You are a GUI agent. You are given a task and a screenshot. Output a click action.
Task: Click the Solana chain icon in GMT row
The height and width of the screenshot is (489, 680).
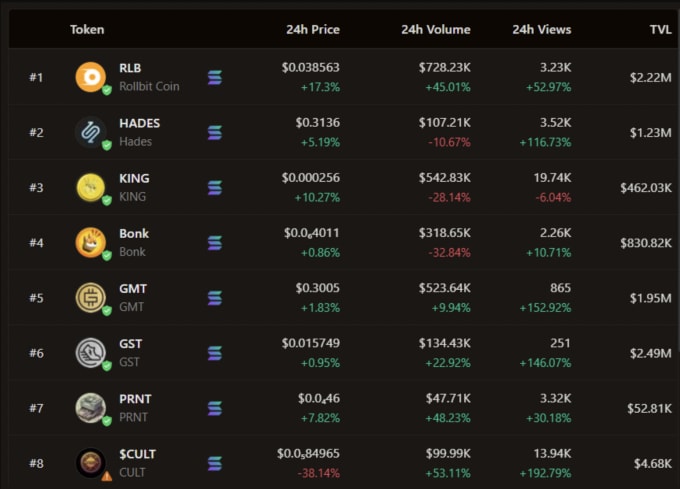(215, 298)
